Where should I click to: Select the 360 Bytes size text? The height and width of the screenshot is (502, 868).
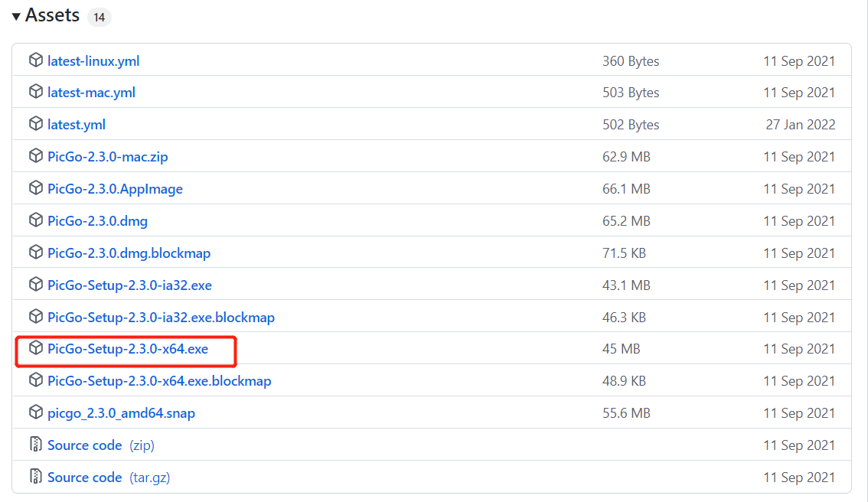[x=631, y=61]
